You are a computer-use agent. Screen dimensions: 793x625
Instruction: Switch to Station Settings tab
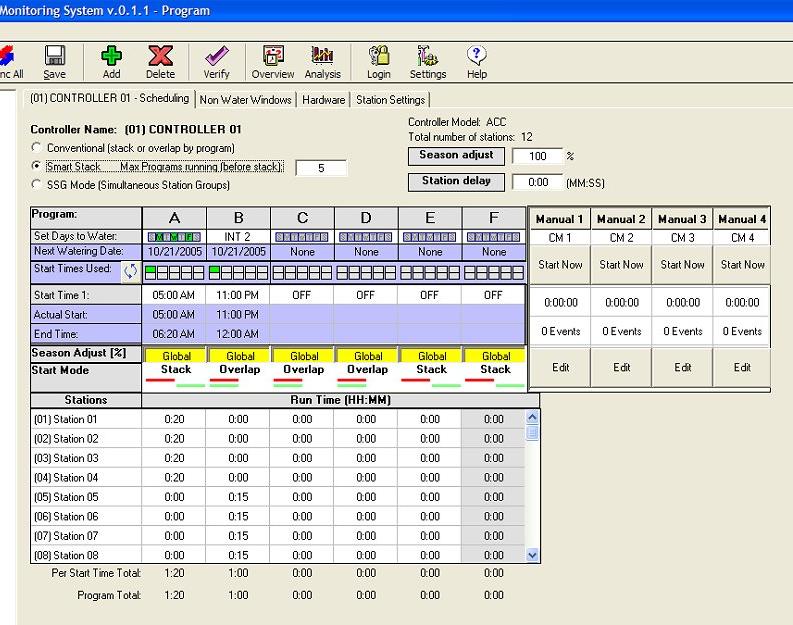pyautogui.click(x=390, y=100)
